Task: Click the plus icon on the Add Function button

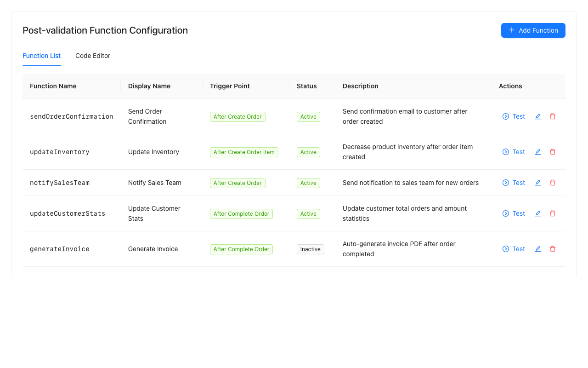Action: [x=511, y=30]
